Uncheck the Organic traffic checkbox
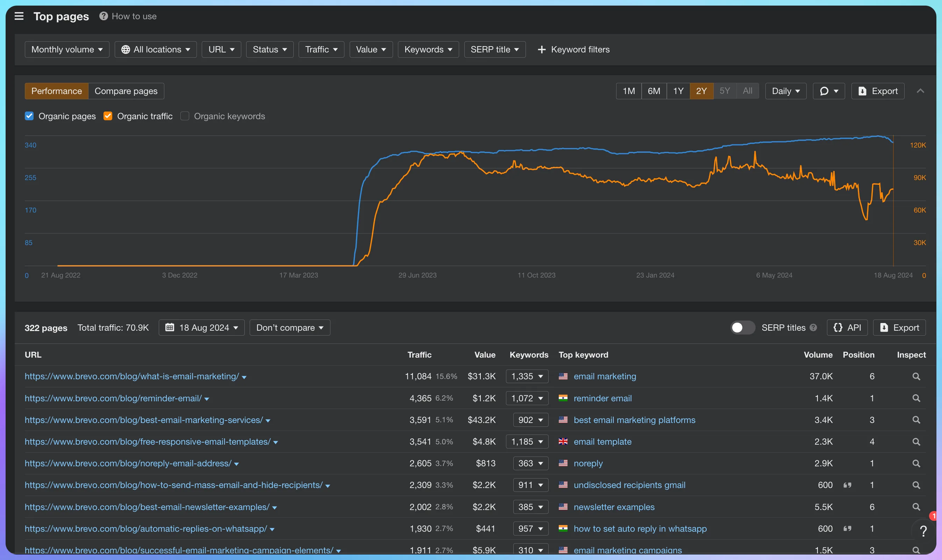This screenshot has height=560, width=942. pos(108,116)
